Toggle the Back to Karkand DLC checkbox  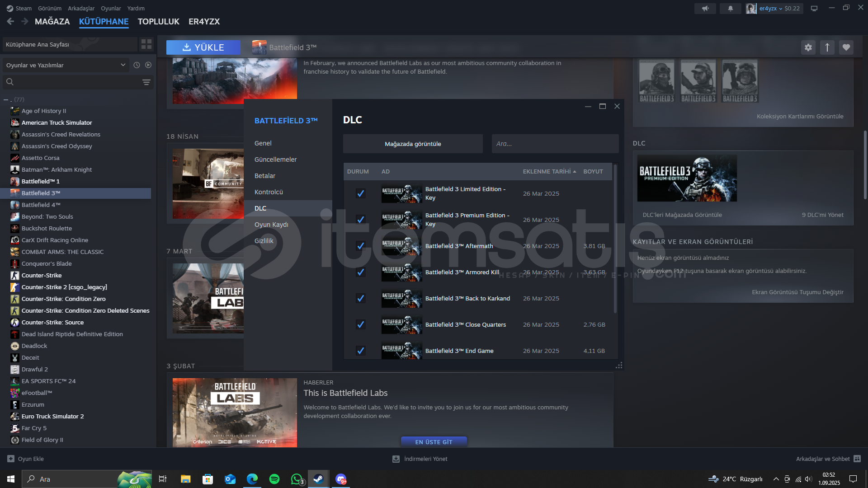click(360, 298)
